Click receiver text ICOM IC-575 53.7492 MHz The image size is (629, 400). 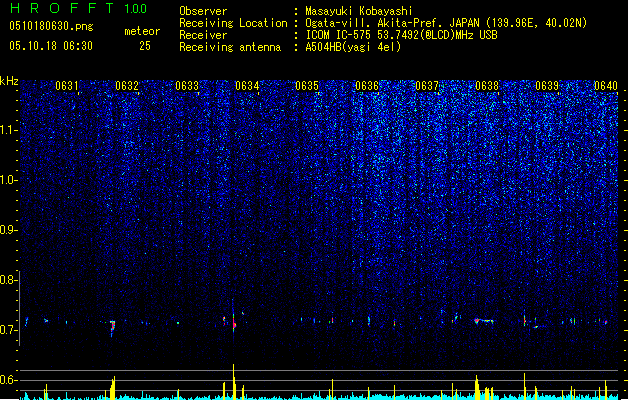[x=402, y=35]
